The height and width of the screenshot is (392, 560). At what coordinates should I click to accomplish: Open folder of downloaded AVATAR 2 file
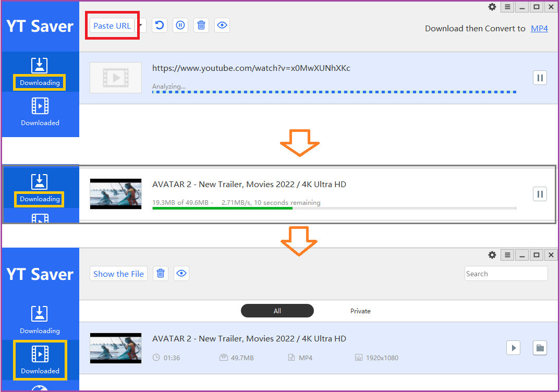(540, 348)
